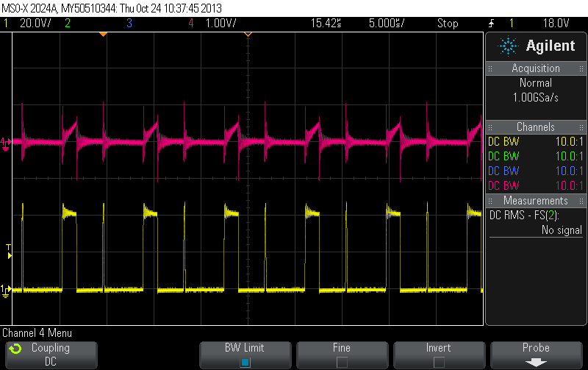Click the DC RMS - FS(2) measurement
The height and width of the screenshot is (370, 588).
524,216
